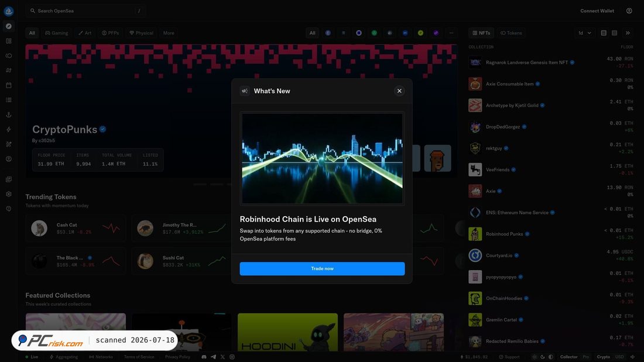
Task: Open the Studio pencil sidebar icon
Action: [x=9, y=144]
